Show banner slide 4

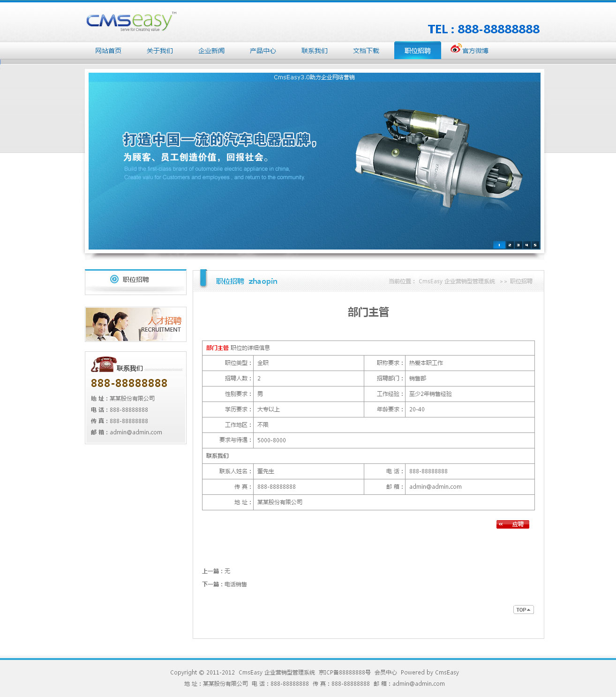click(x=526, y=245)
